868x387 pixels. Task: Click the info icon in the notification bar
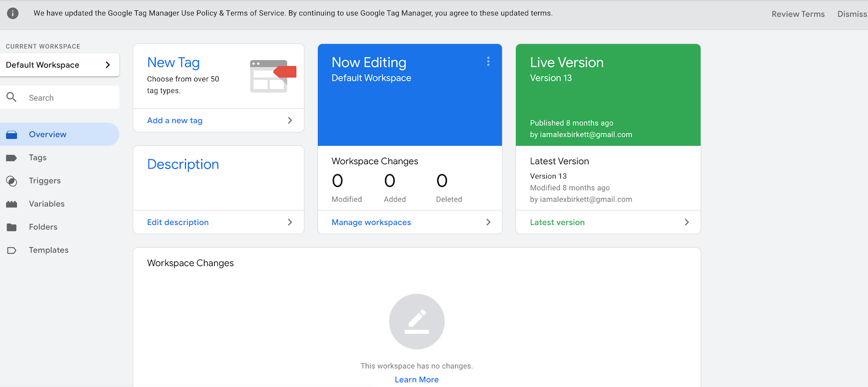point(12,14)
